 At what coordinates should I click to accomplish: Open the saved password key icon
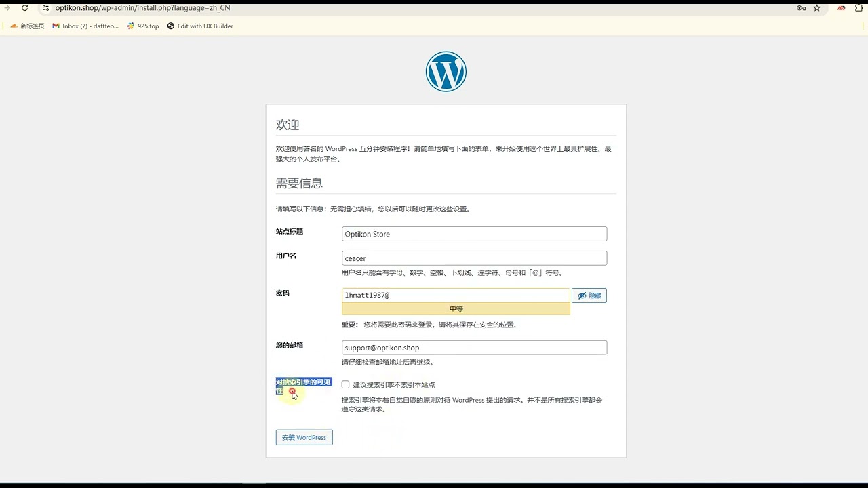801,8
